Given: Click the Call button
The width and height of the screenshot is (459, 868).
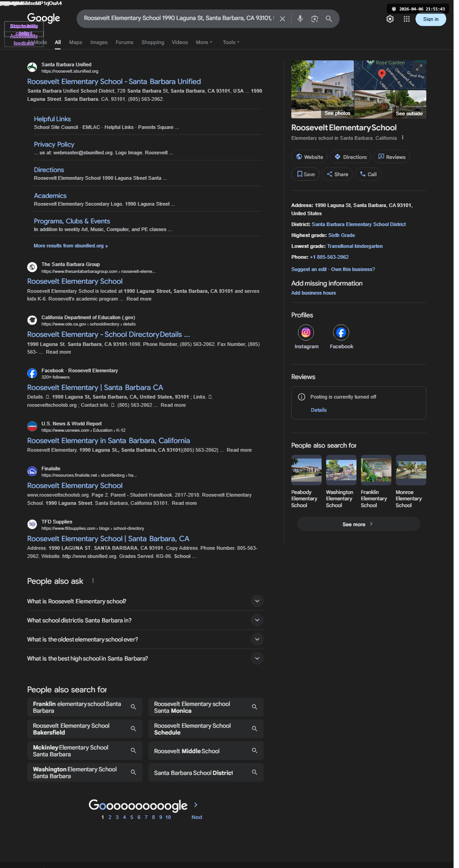Looking at the screenshot, I should click(x=368, y=174).
